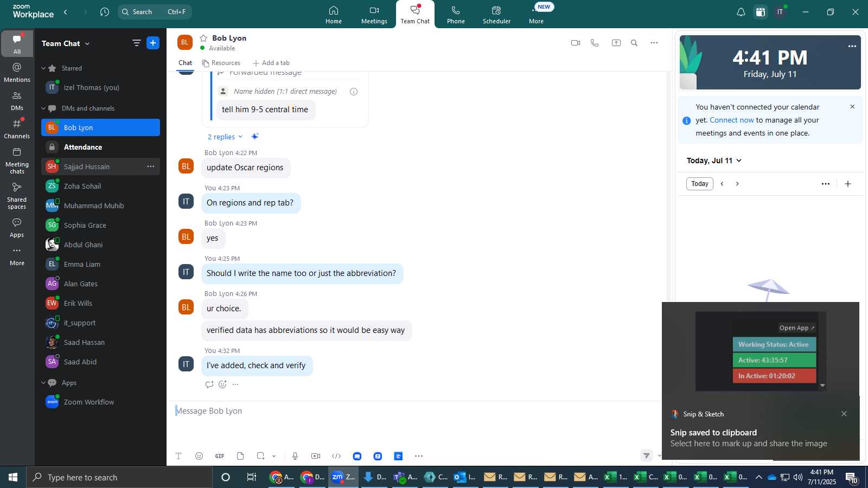Open the emoji picker in message toolbar

click(199, 456)
